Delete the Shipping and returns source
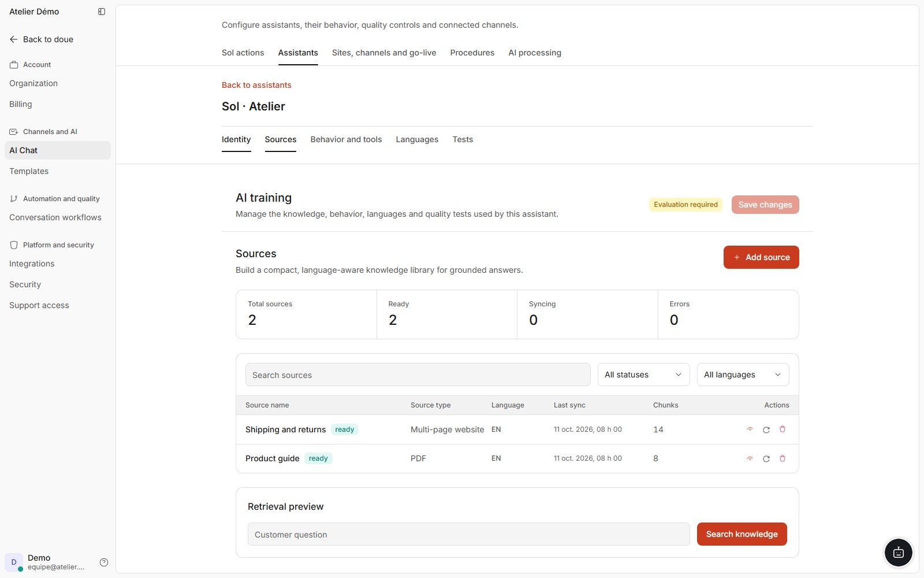The width and height of the screenshot is (924, 578). pos(783,429)
